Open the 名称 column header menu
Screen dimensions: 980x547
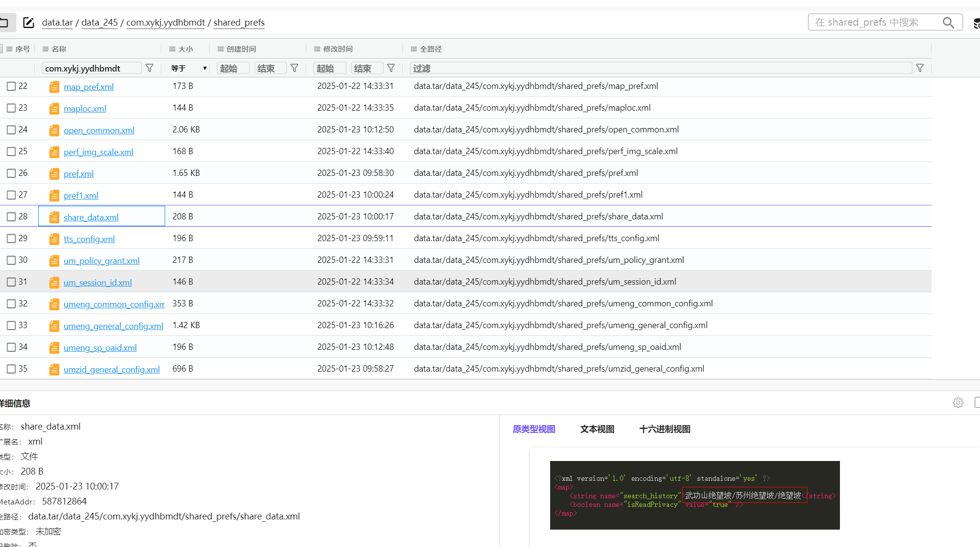tap(46, 49)
